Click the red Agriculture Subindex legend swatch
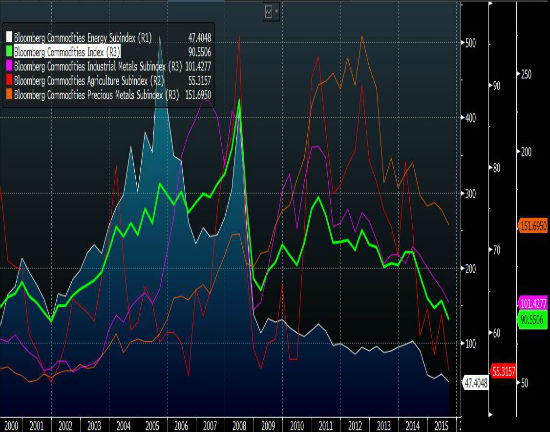Screen dimensions: 550x432 click(x=9, y=81)
